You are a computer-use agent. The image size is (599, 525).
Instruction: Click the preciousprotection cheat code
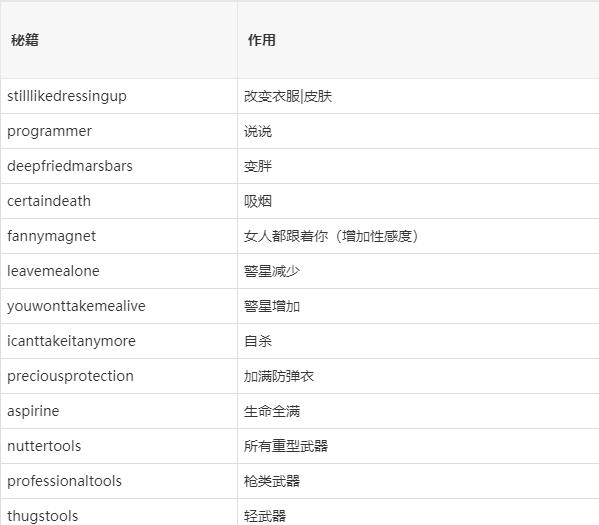71,376
